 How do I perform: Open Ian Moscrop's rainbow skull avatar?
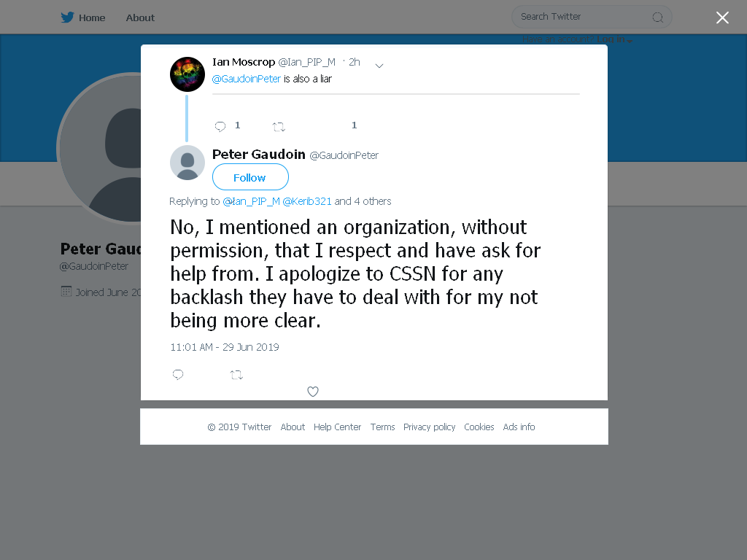coord(187,74)
